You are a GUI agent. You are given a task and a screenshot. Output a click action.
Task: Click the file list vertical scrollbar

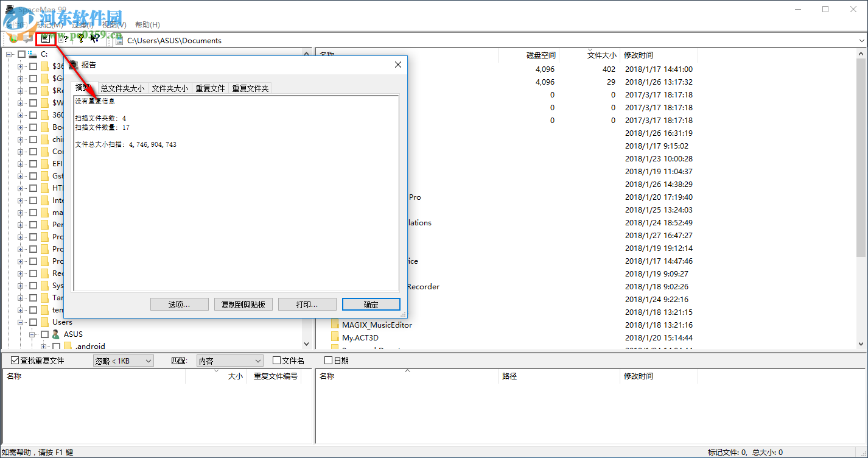pyautogui.click(x=861, y=199)
